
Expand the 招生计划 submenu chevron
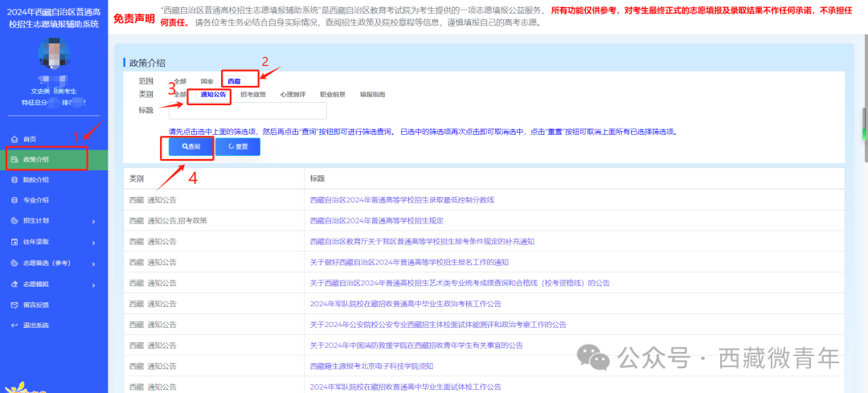pyautogui.click(x=93, y=221)
